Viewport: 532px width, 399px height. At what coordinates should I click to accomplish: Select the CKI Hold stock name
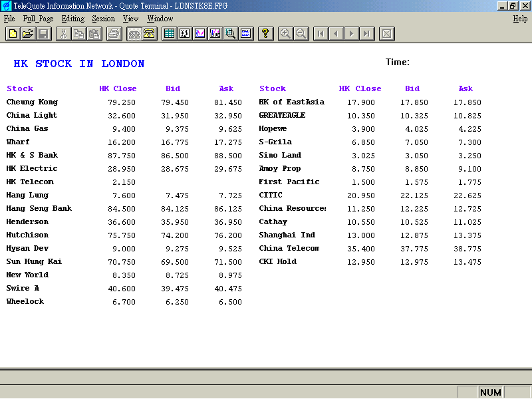(x=278, y=261)
